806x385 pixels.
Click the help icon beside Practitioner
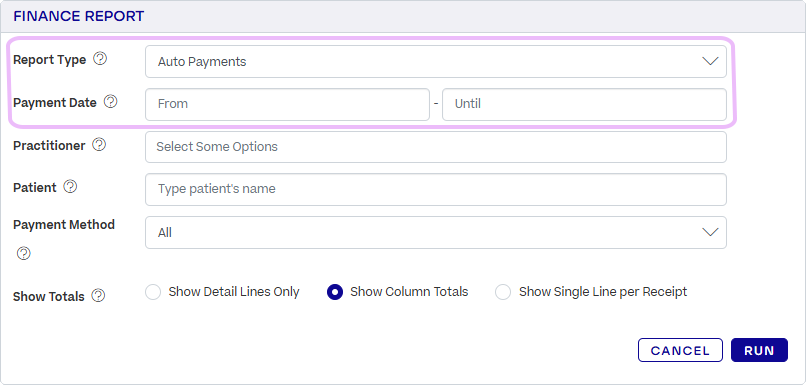pos(99,145)
